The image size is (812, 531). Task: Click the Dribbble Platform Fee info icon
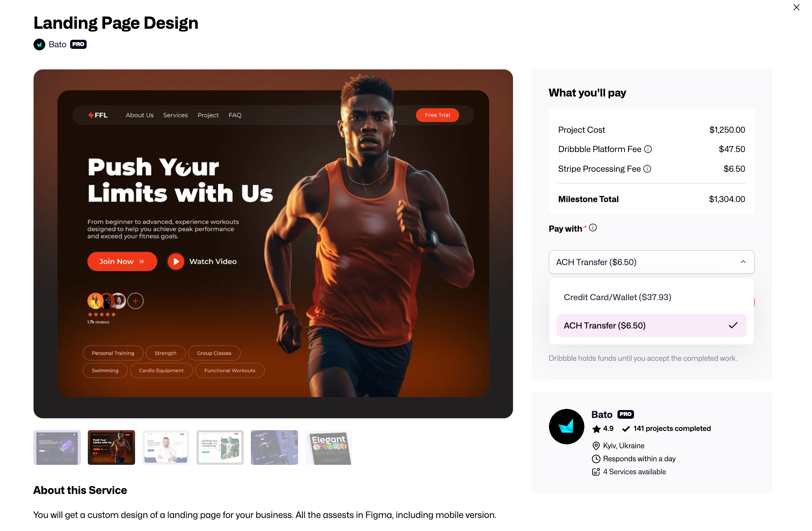[648, 149]
